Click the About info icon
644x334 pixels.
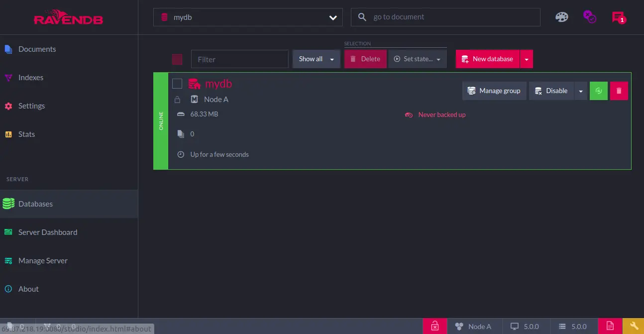coord(8,289)
